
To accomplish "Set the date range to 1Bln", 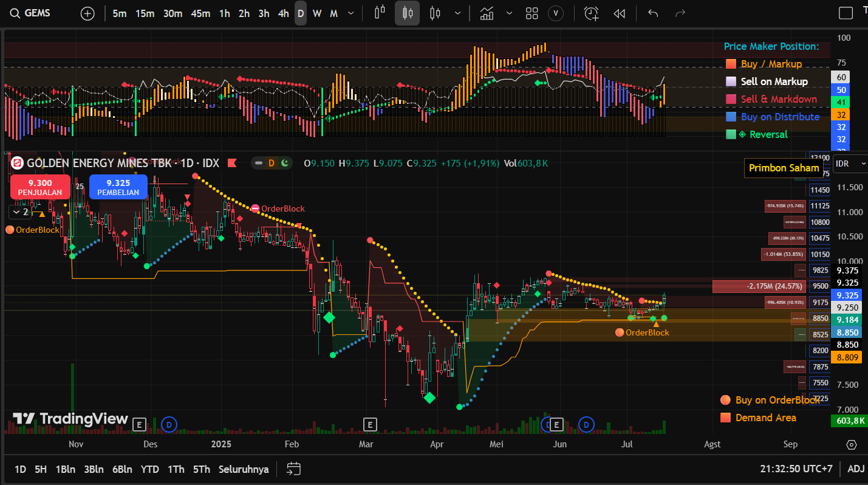I will tap(65, 469).
